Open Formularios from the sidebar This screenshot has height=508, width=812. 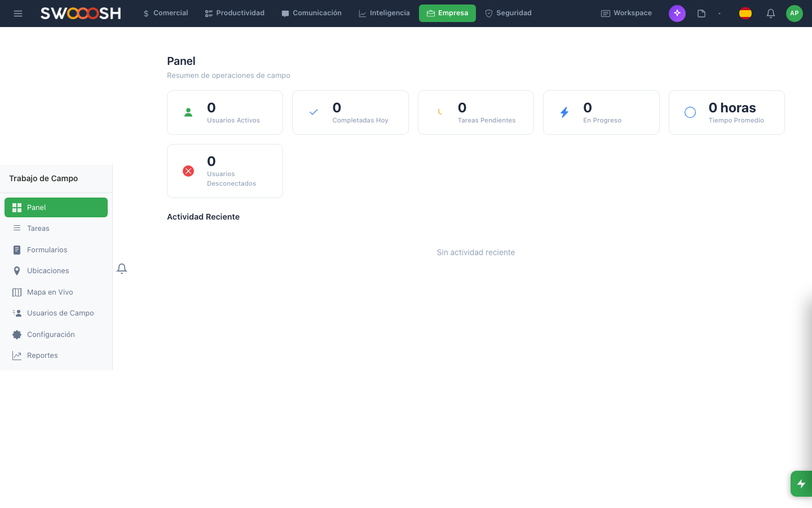click(47, 250)
